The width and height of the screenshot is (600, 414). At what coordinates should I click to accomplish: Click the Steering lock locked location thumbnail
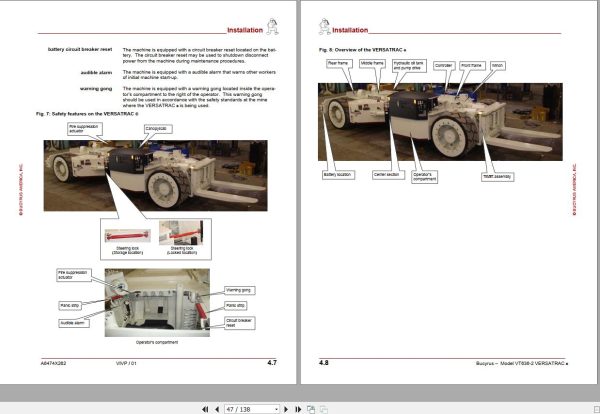(181, 233)
